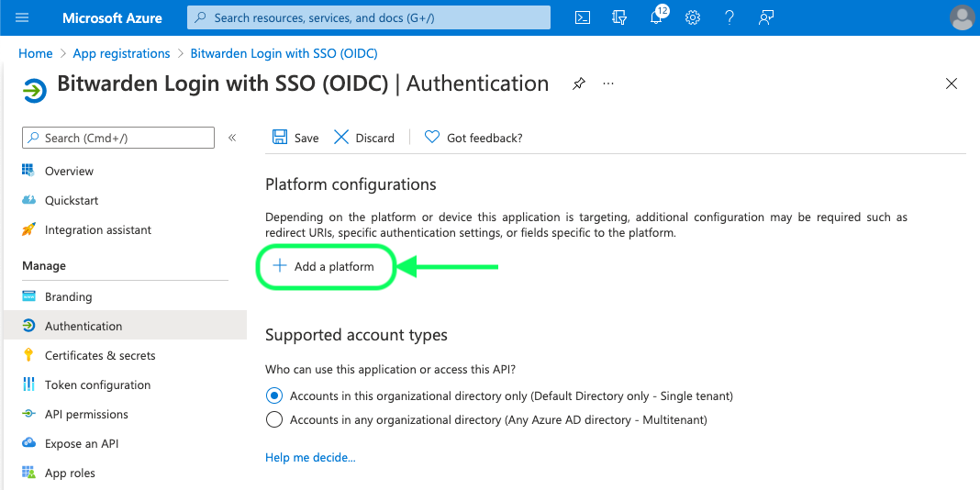Open the Feedback icon in header
Screen dimensions: 980x490
766,17
